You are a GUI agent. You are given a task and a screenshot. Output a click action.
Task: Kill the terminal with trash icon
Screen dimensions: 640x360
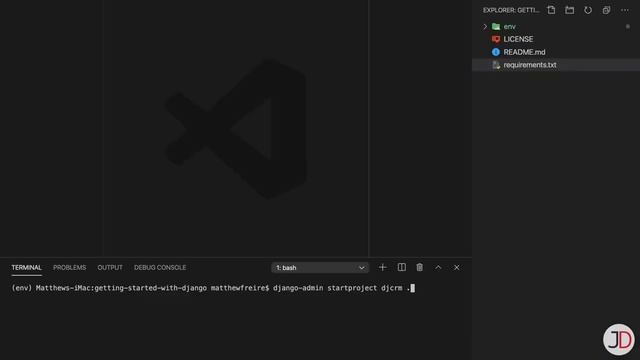(x=420, y=267)
